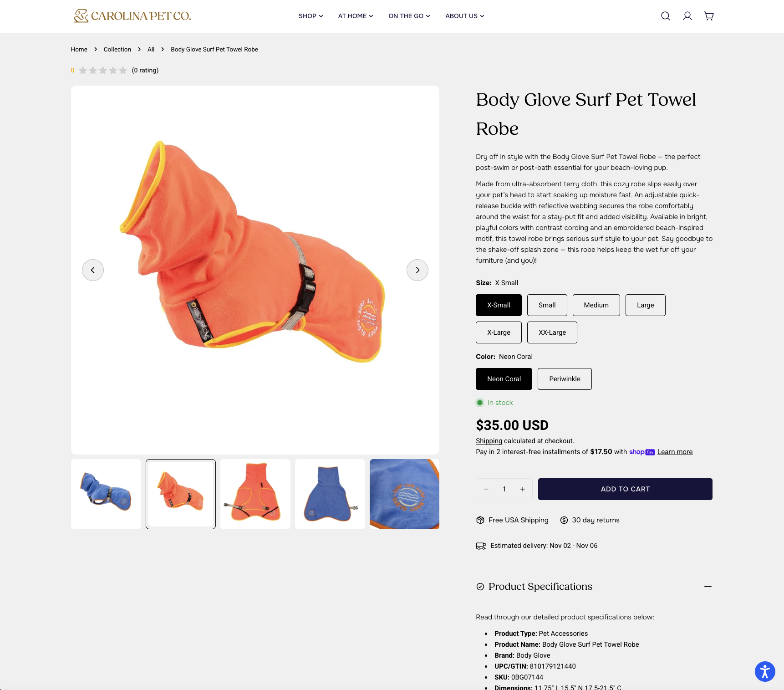This screenshot has height=690, width=784.
Task: Open the Shop Pay Learn more link
Action: [675, 452]
